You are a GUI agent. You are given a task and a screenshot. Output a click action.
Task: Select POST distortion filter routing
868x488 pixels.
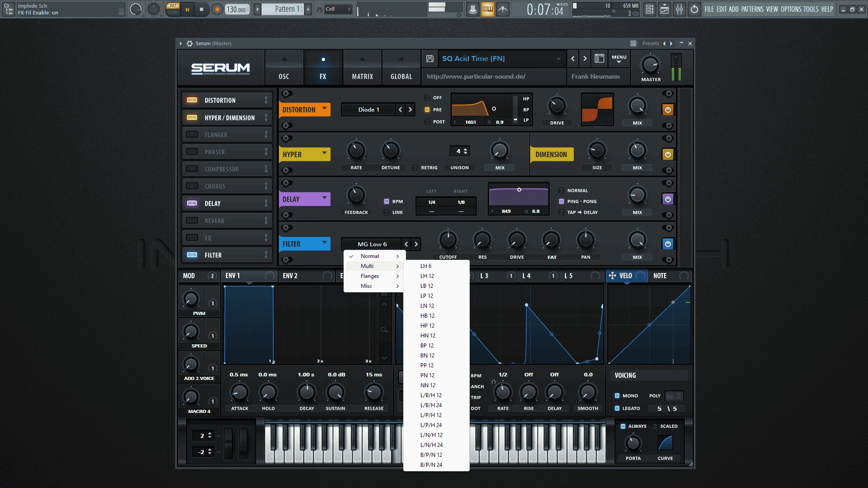(x=427, y=122)
